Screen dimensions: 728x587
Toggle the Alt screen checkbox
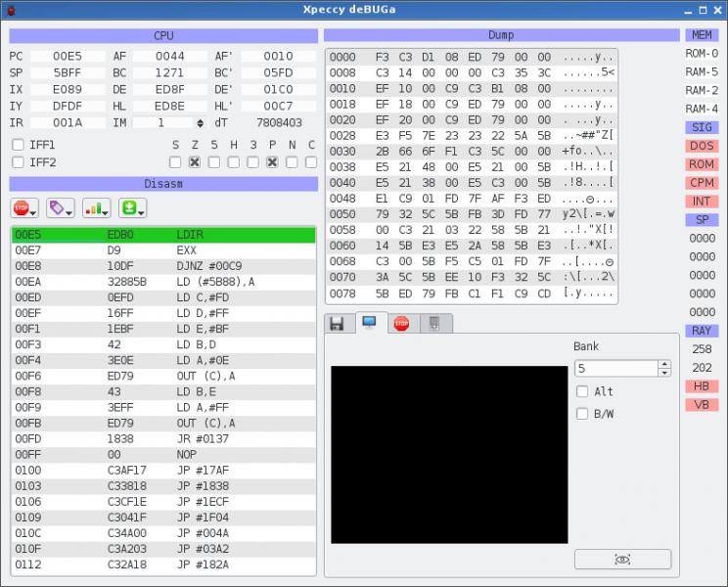[x=582, y=391]
